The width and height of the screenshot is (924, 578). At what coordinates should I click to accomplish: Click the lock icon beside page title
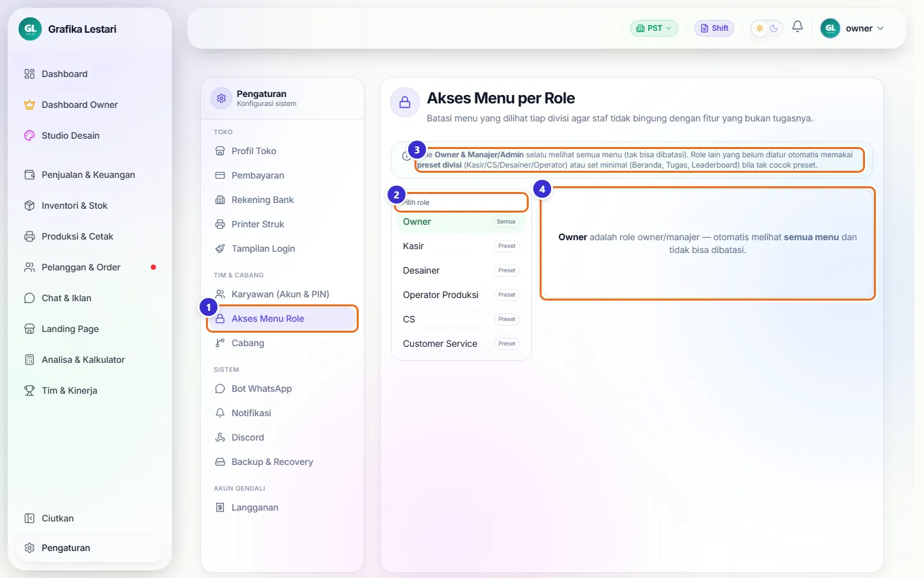(x=405, y=102)
